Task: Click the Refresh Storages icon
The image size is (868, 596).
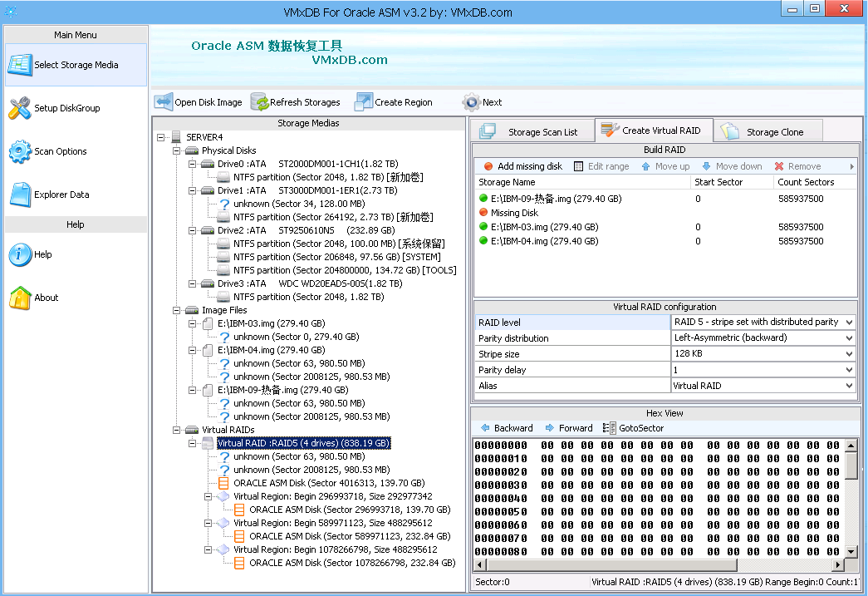Action: [260, 102]
